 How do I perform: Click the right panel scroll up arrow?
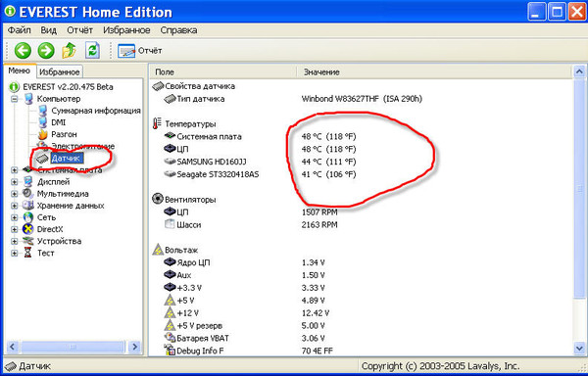[x=579, y=71]
